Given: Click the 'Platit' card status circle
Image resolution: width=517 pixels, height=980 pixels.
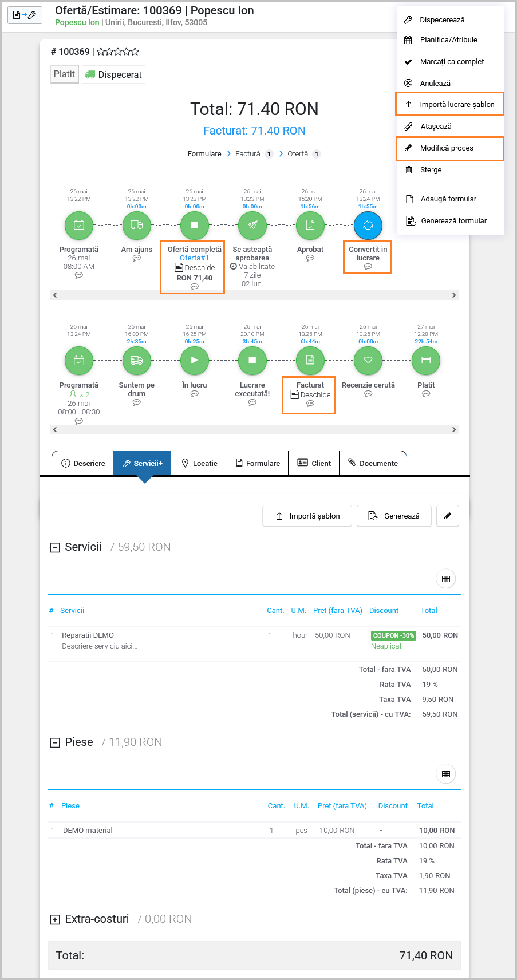Looking at the screenshot, I should 426,361.
